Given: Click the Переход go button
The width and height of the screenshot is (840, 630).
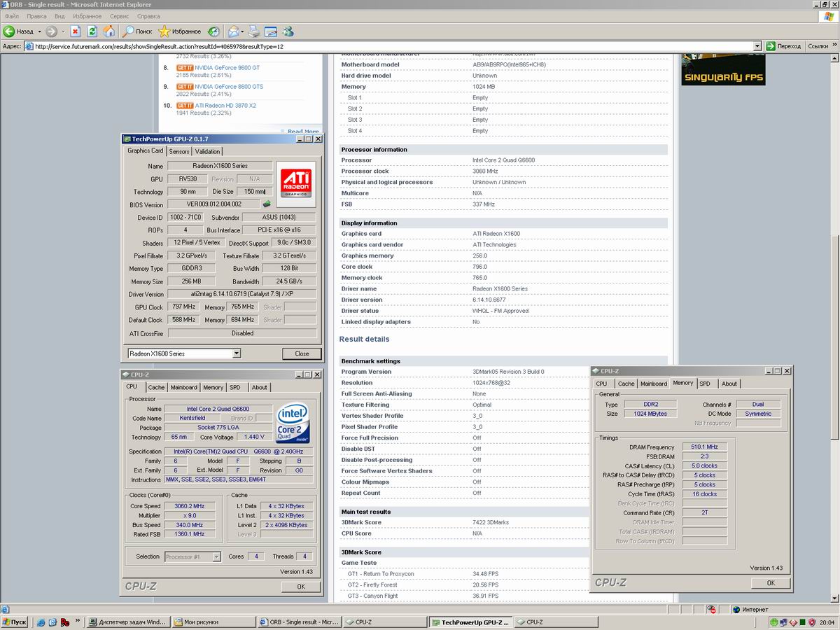Looking at the screenshot, I should [783, 46].
